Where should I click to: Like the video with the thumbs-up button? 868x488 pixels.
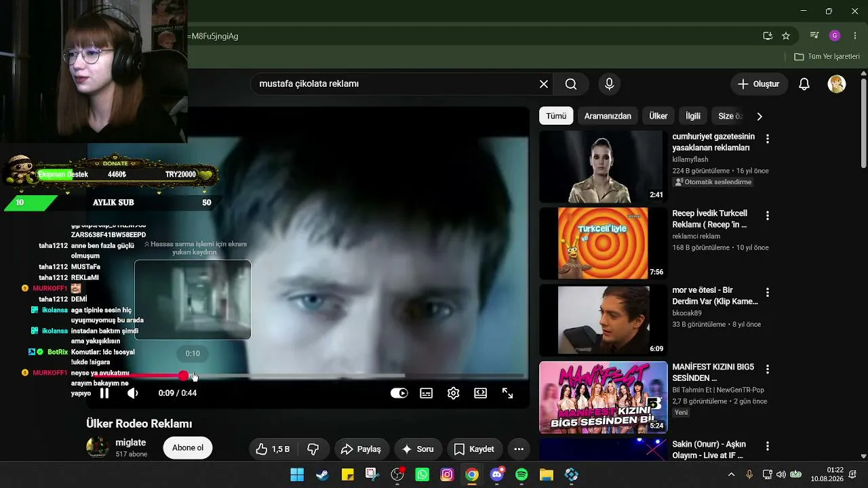coord(273,449)
